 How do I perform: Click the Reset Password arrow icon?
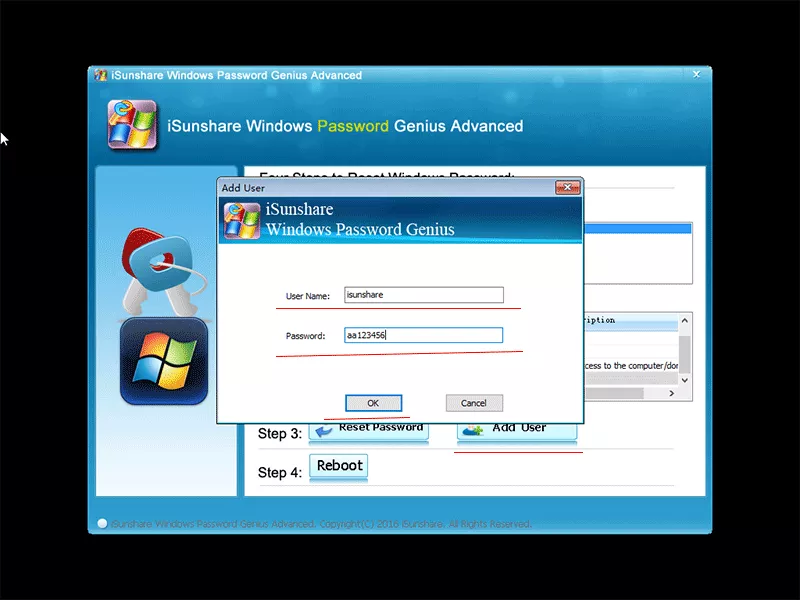pos(323,431)
